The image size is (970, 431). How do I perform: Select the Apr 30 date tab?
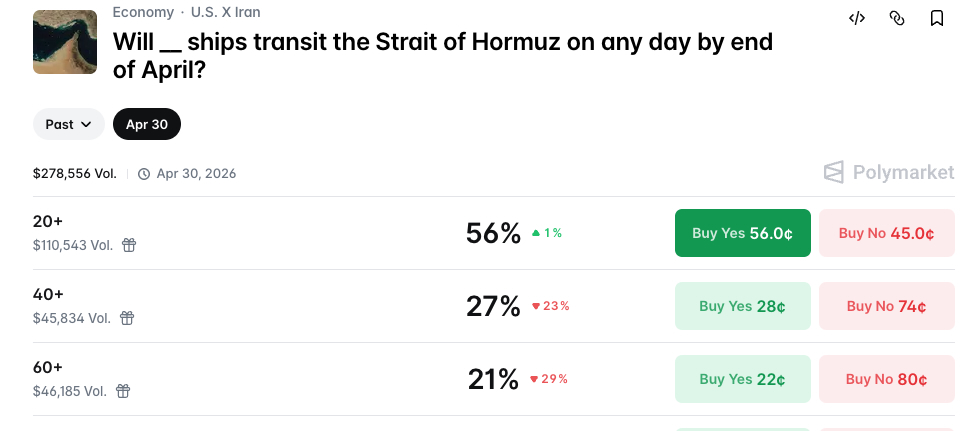[x=146, y=124]
